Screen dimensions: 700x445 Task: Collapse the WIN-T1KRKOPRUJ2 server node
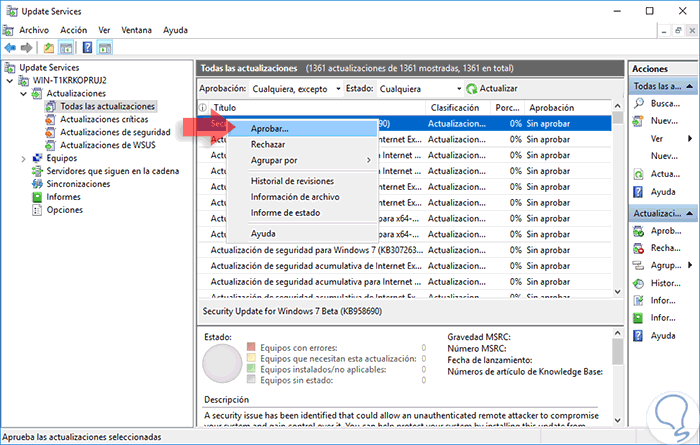coord(10,81)
